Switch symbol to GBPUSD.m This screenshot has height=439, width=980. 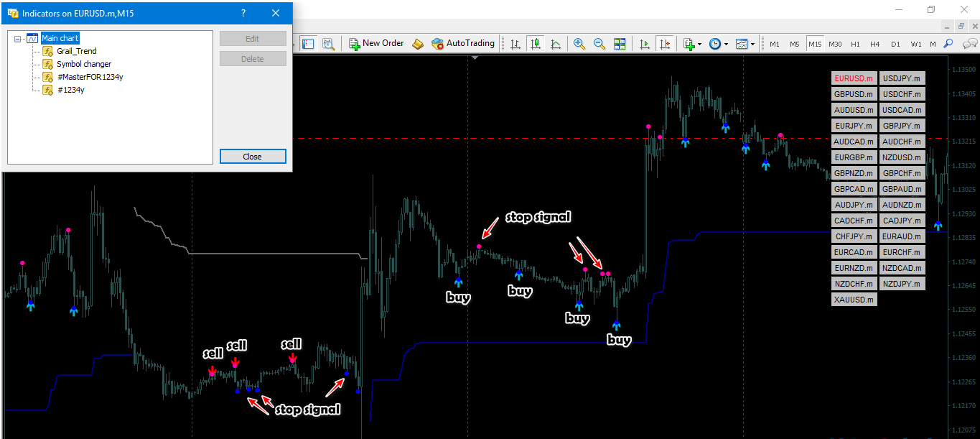tap(854, 94)
